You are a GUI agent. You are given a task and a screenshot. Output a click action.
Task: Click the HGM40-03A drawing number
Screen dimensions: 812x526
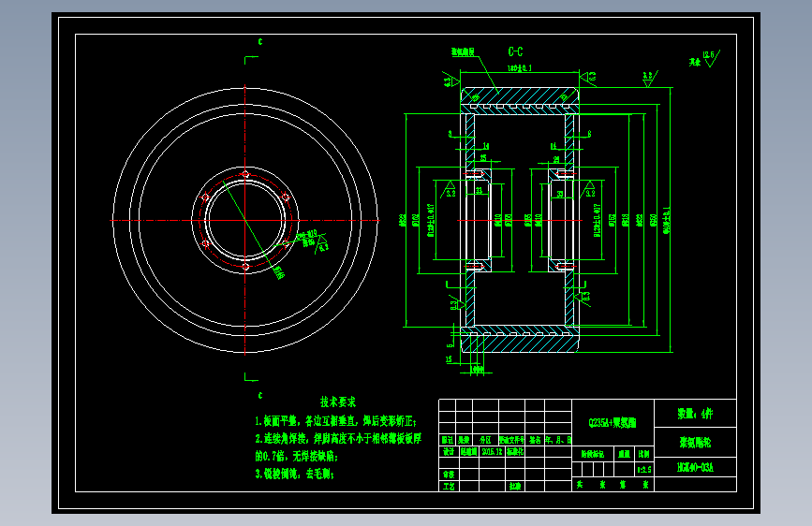click(695, 467)
